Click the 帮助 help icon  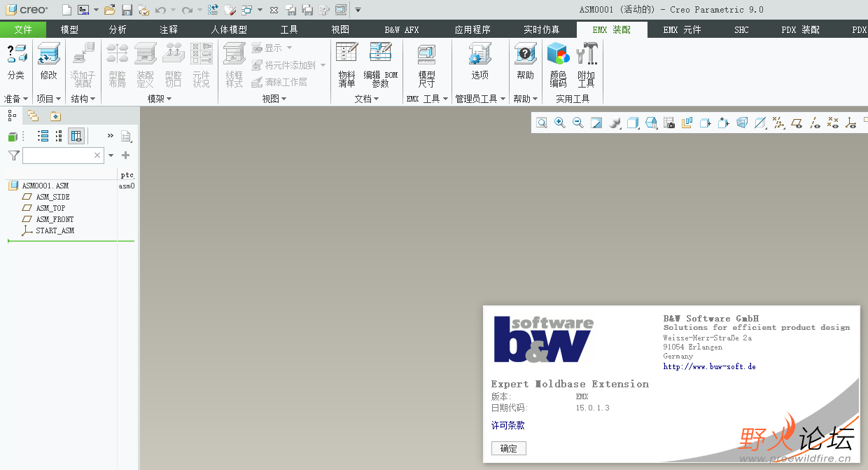click(x=525, y=63)
